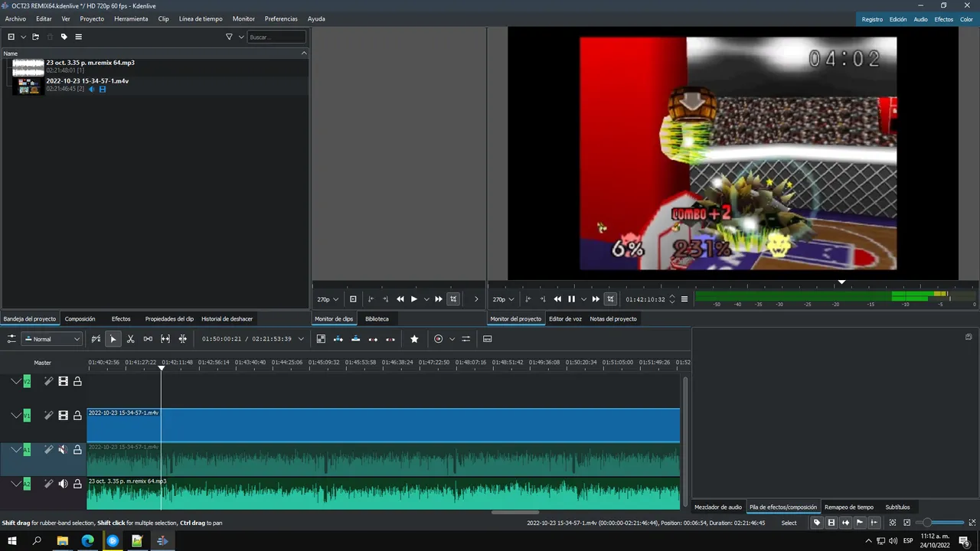Image resolution: width=980 pixels, height=551 pixels.
Task: Collapse the A2 track
Action: coord(16,484)
